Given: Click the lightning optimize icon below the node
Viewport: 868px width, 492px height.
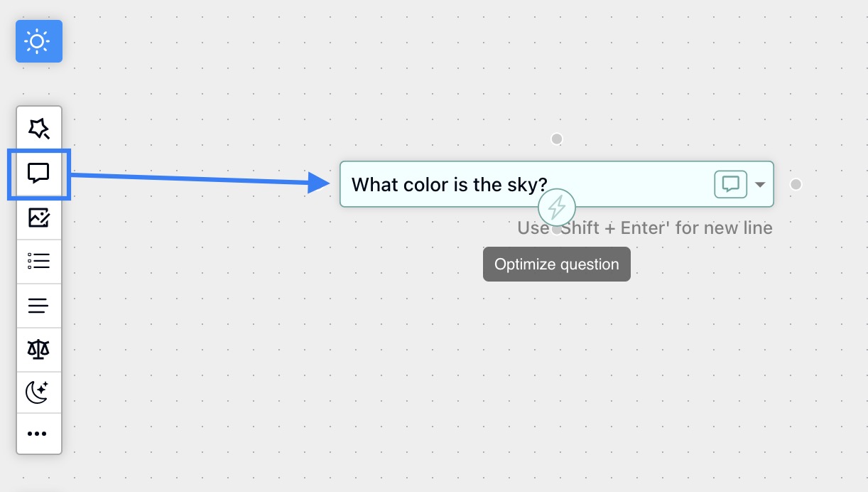Looking at the screenshot, I should (557, 208).
